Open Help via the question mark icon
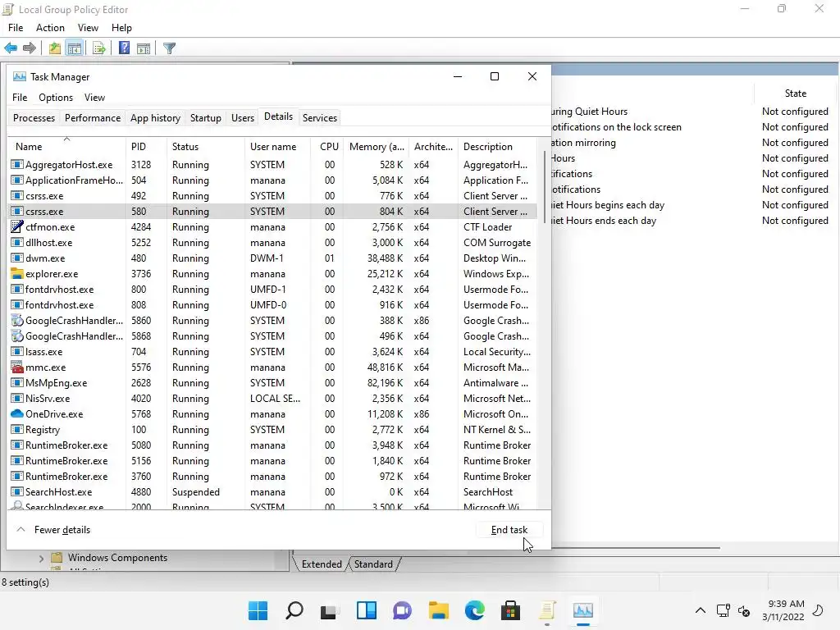The width and height of the screenshot is (840, 630). (x=124, y=48)
